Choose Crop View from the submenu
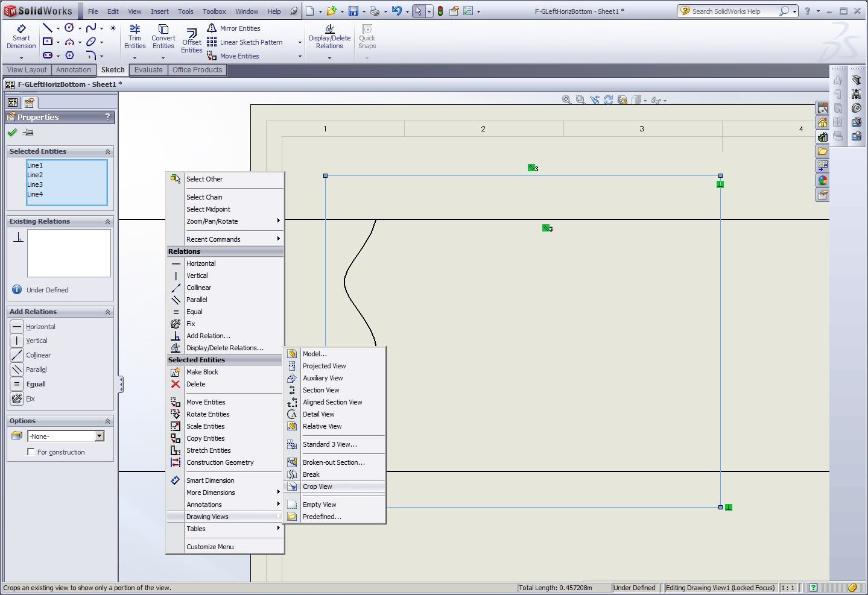Image resolution: width=868 pixels, height=595 pixels. (317, 486)
